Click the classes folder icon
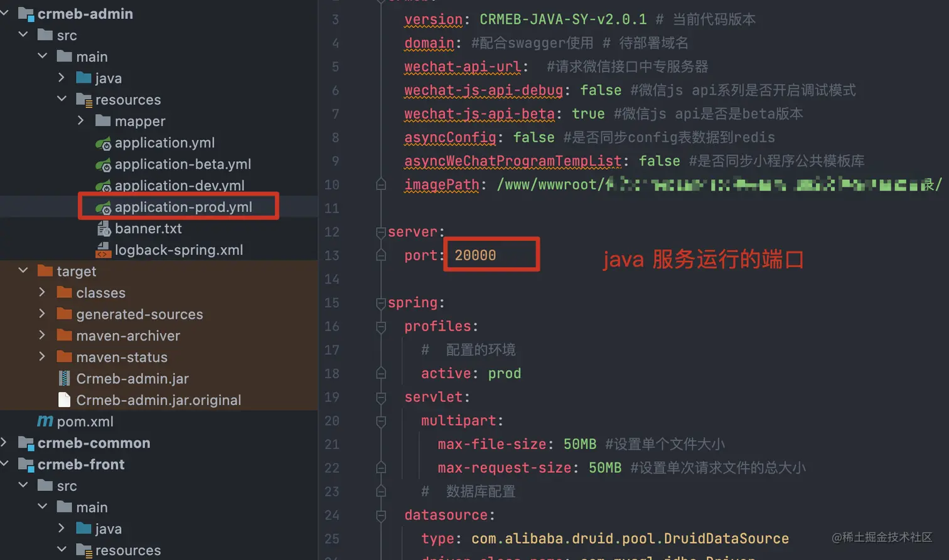 65,292
